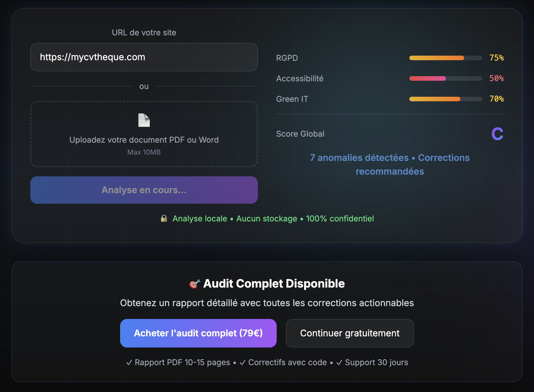
Task: Click the 'Green IT' row label
Action: coord(292,99)
